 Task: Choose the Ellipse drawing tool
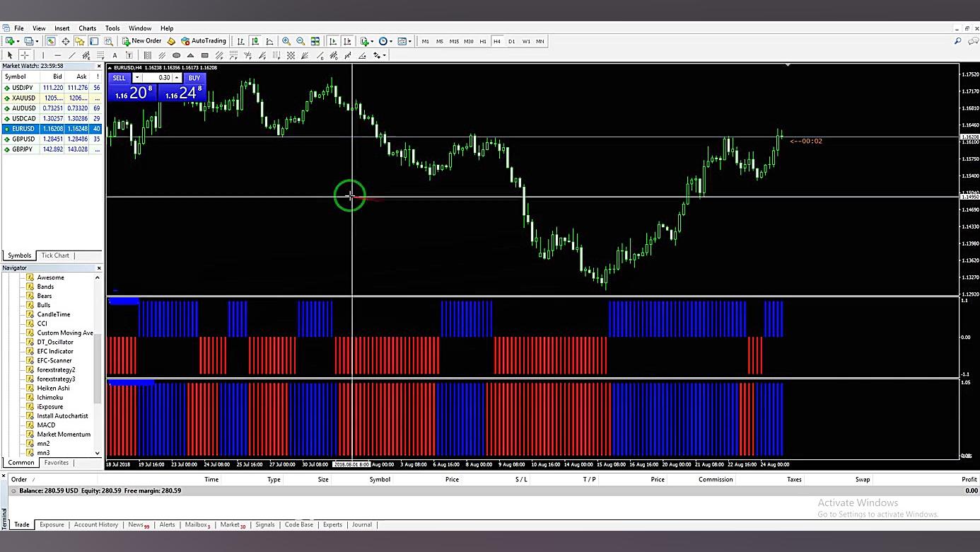[176, 55]
